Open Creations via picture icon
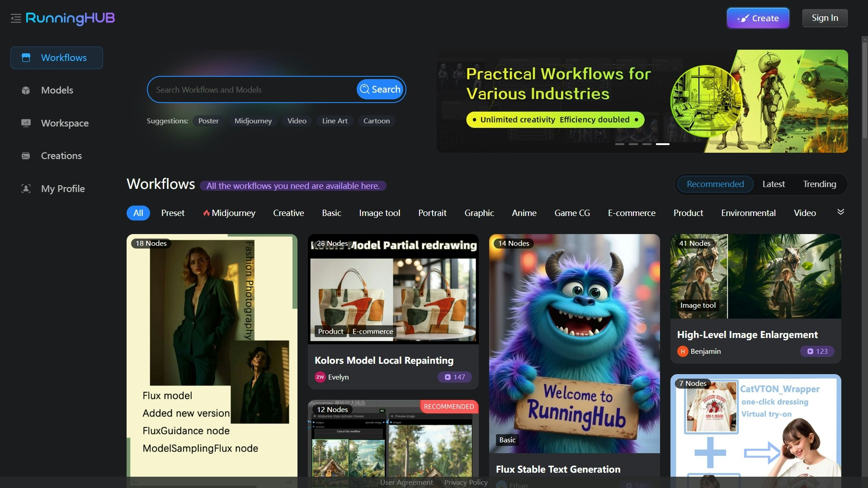The width and height of the screenshot is (868, 488). point(26,156)
